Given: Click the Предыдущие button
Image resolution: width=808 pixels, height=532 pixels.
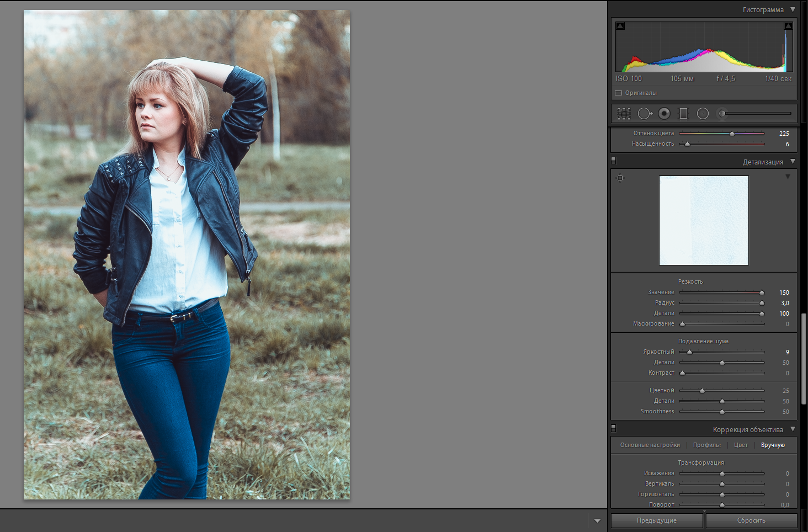Looking at the screenshot, I should click(x=657, y=520).
